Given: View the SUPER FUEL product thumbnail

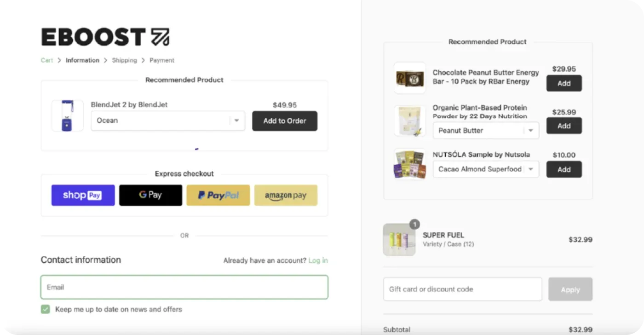Looking at the screenshot, I should pyautogui.click(x=399, y=239).
